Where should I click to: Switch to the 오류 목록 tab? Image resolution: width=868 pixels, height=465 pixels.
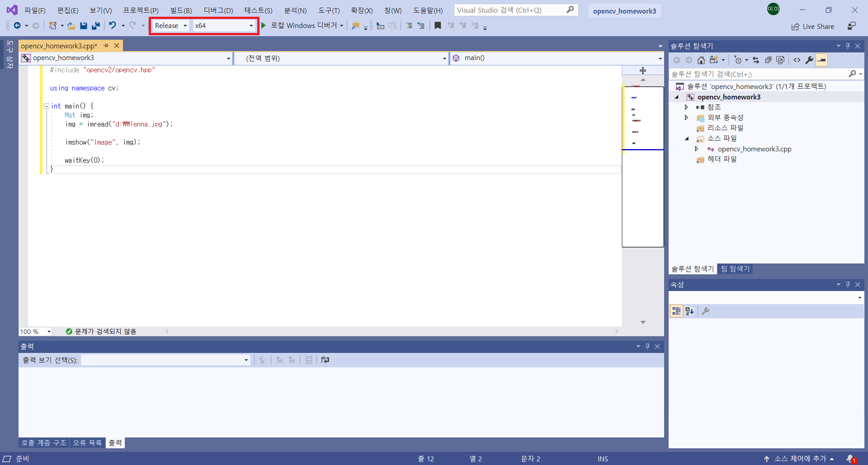(88, 443)
